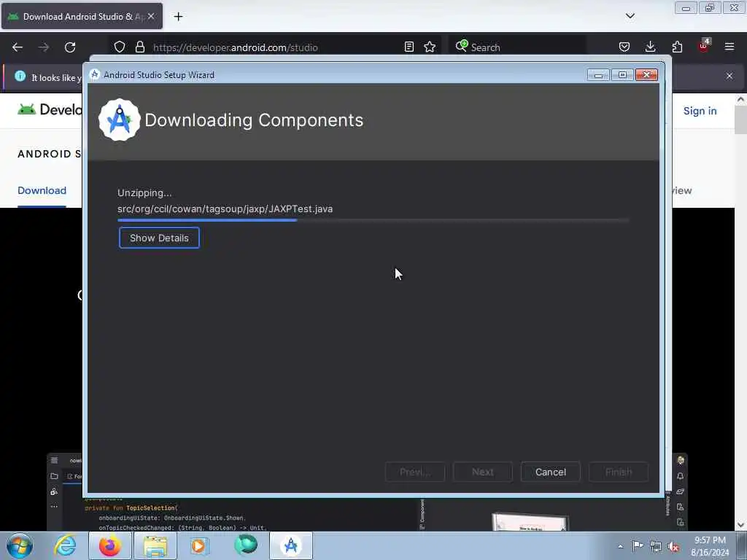Click the unzipping progress bar
This screenshot has width=747, height=560.
373,220
